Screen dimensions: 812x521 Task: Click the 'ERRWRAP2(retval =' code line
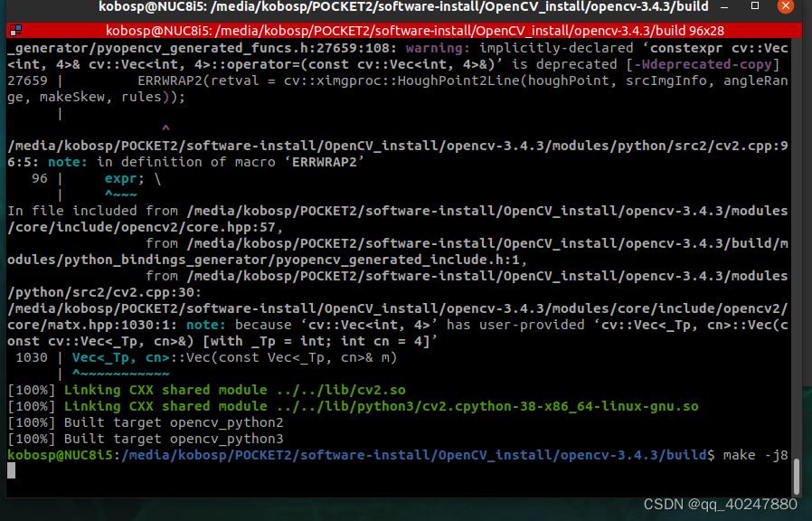398,81
